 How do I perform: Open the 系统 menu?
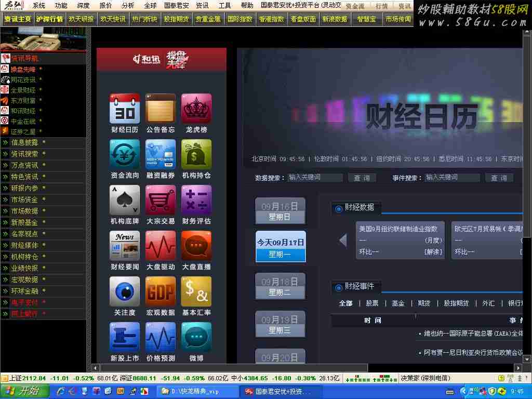tap(39, 5)
